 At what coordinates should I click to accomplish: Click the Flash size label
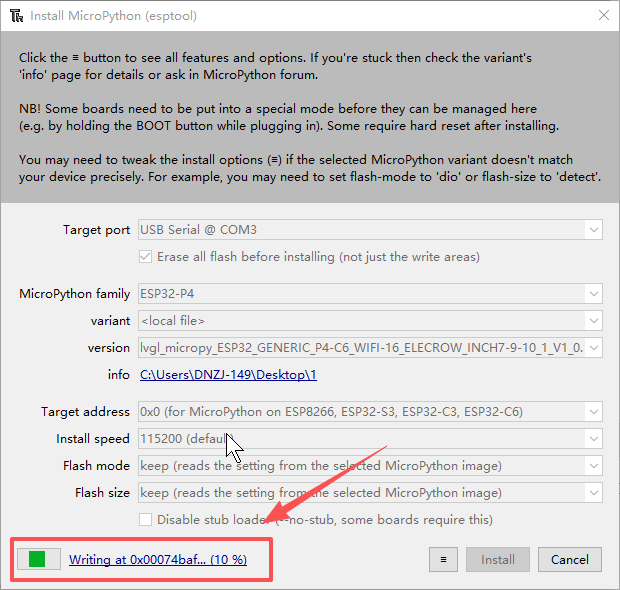coord(102,493)
